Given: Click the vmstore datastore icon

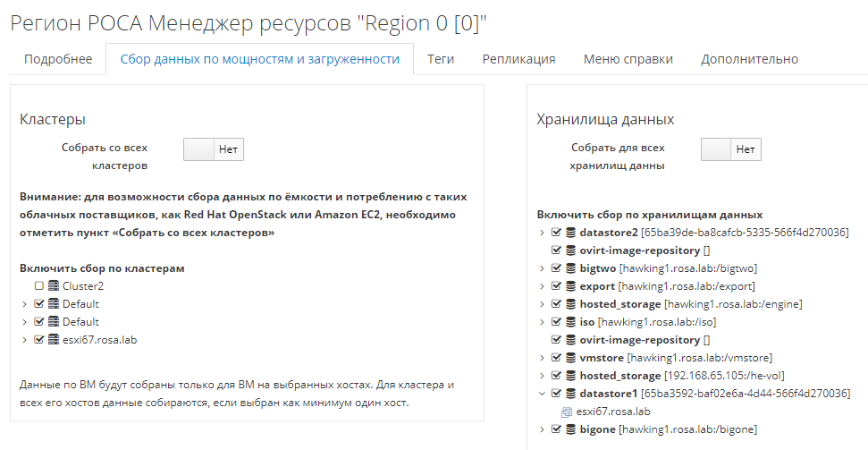Looking at the screenshot, I should click(x=570, y=358).
